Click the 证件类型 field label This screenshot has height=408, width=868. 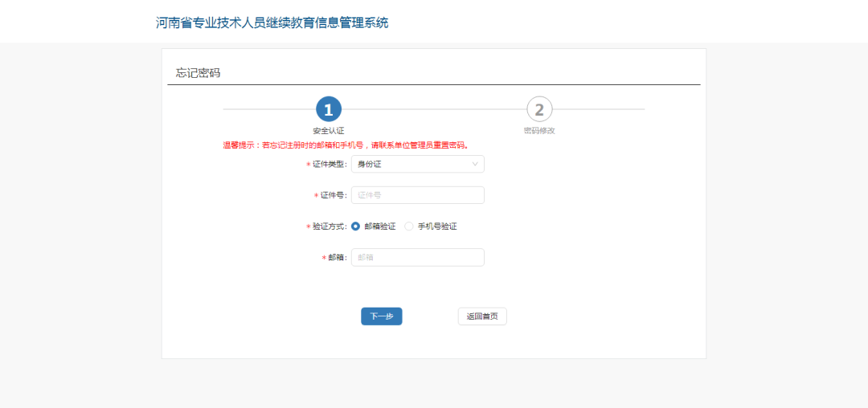[329, 165]
